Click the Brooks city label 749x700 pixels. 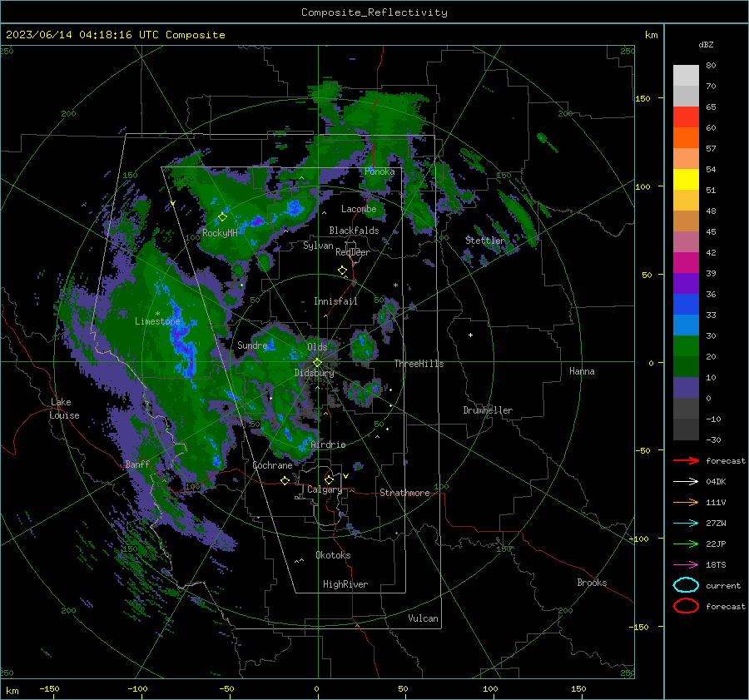(x=592, y=583)
